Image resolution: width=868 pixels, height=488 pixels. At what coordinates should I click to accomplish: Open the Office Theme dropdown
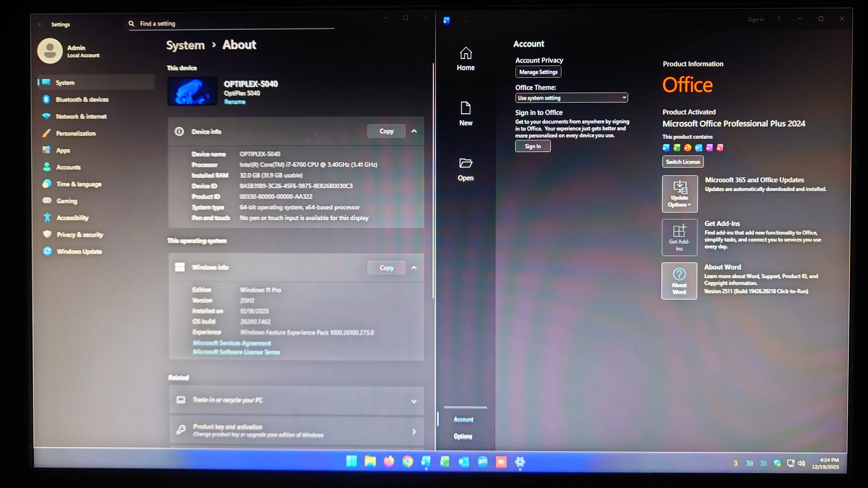[571, 98]
